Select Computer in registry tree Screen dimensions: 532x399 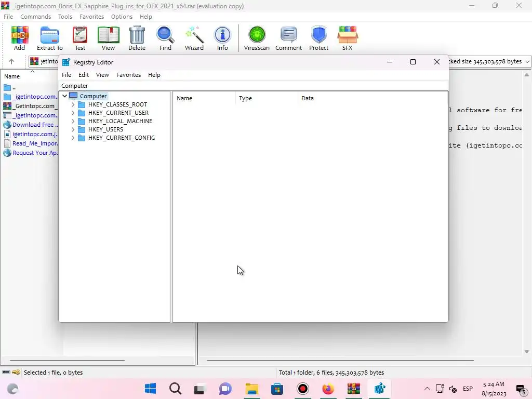[x=93, y=96]
